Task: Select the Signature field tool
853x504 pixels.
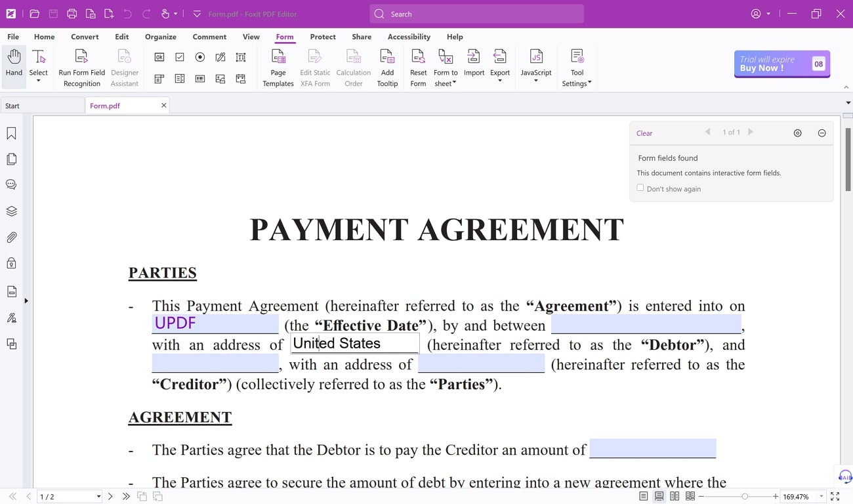Action: [220, 57]
